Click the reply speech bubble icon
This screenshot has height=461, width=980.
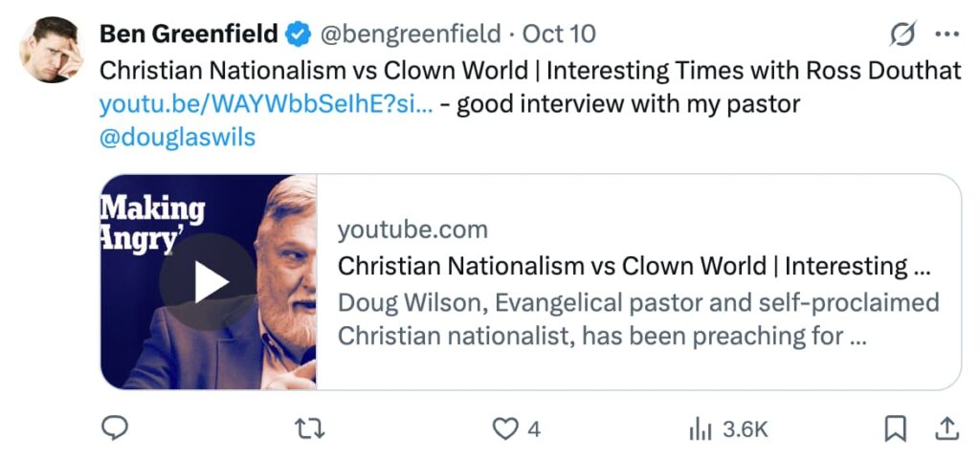point(115,429)
